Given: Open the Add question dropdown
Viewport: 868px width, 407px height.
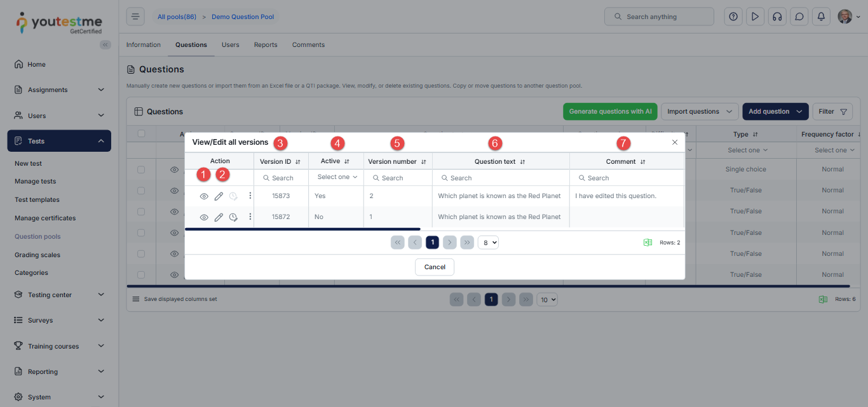Looking at the screenshot, I should 775,112.
